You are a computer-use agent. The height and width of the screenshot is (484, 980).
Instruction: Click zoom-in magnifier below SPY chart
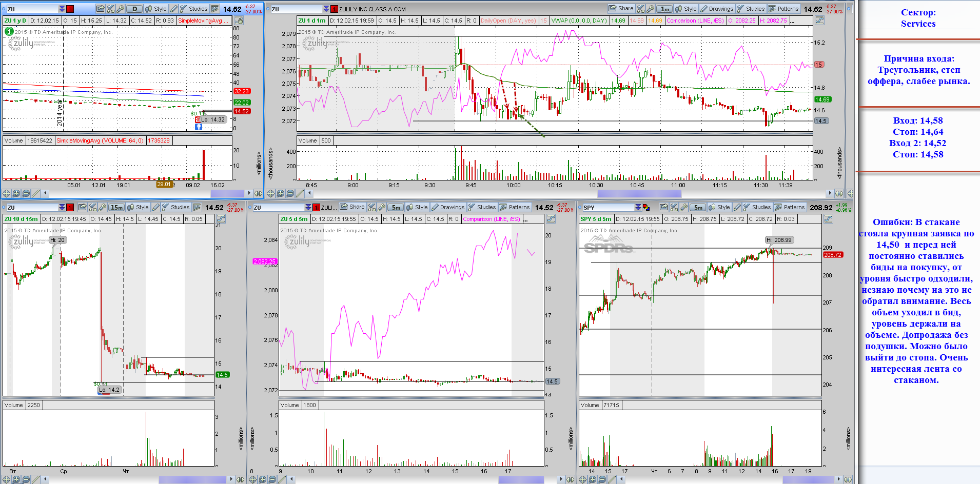pos(592,479)
